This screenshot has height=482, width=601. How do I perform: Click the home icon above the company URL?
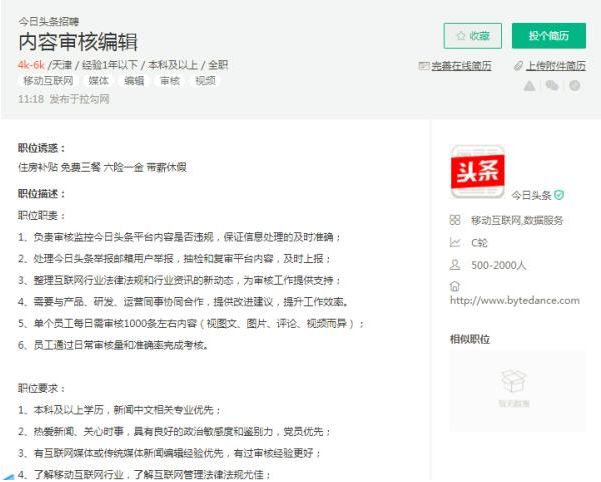[455, 286]
